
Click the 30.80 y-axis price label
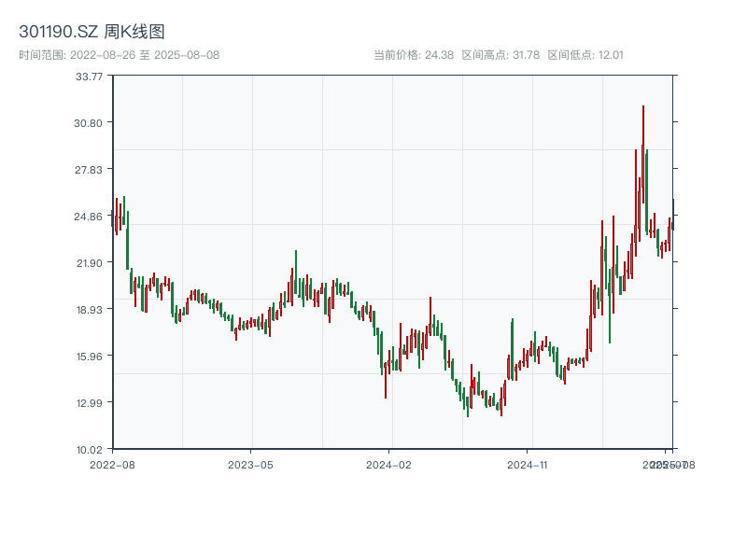(89, 123)
